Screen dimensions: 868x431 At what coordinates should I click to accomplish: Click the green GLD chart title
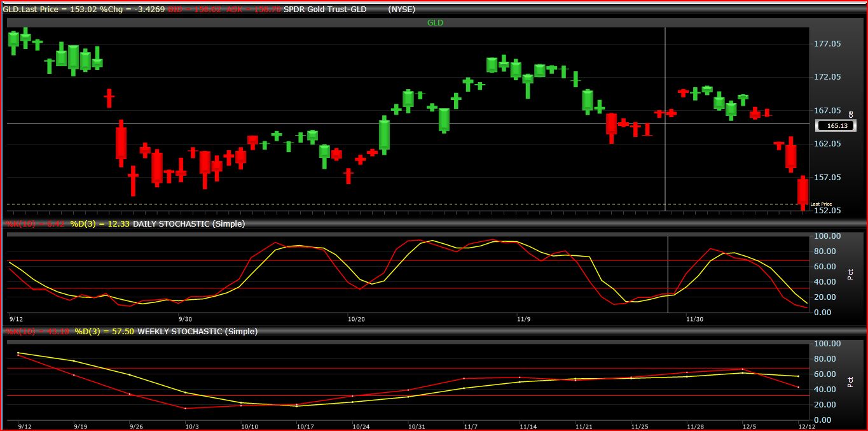(x=435, y=23)
